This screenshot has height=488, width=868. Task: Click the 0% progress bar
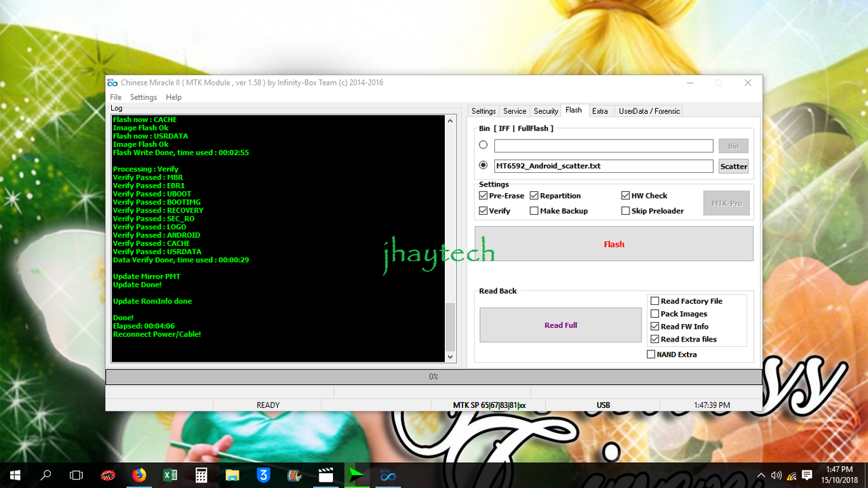point(433,377)
